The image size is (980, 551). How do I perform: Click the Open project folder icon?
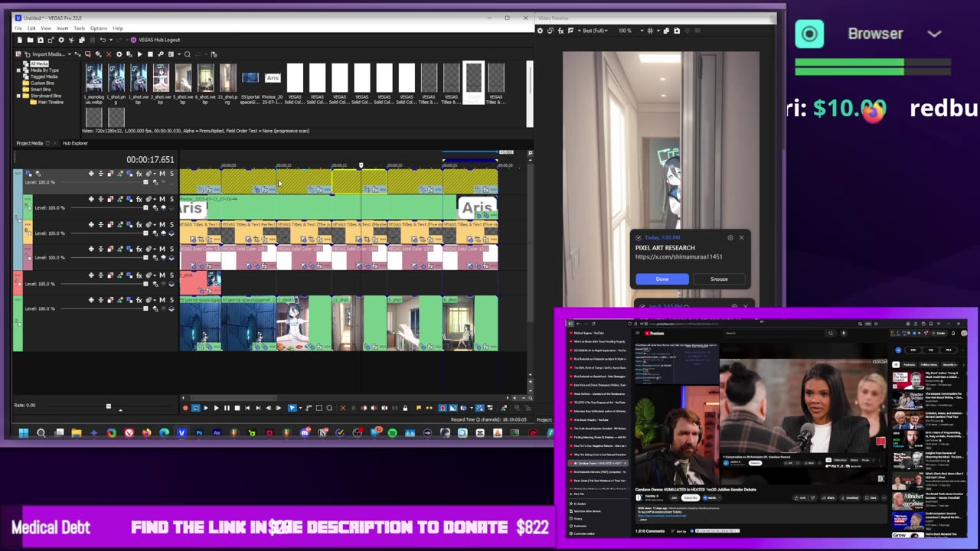point(31,40)
